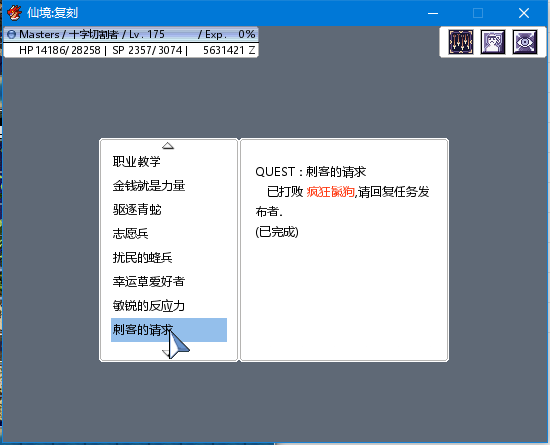Image resolution: width=550 pixels, height=445 pixels.
Task: Click the (已完成) status text
Action: (x=277, y=232)
